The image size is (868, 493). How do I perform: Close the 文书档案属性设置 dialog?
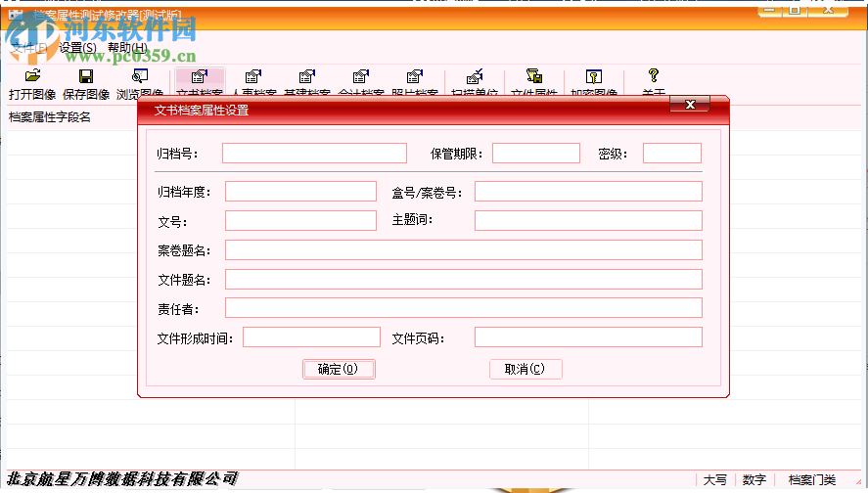[x=690, y=104]
